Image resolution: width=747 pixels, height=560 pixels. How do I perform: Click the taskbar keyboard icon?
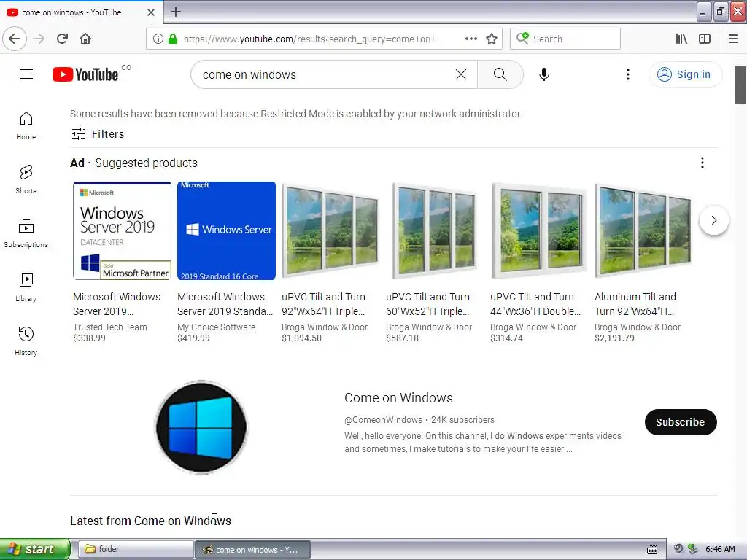pyautogui.click(x=651, y=550)
